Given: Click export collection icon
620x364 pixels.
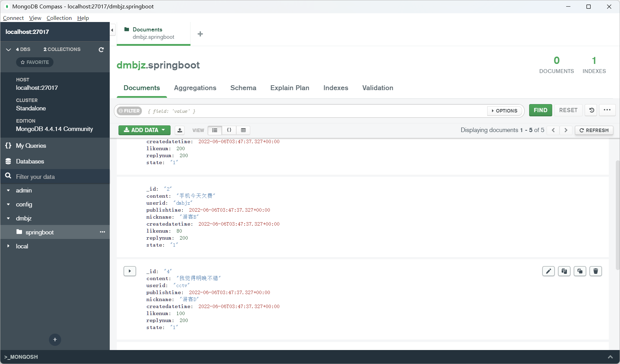Looking at the screenshot, I should [180, 130].
